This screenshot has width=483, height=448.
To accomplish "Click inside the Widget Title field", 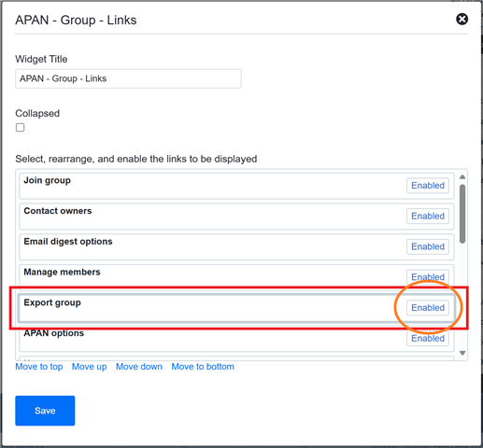I will pos(128,78).
